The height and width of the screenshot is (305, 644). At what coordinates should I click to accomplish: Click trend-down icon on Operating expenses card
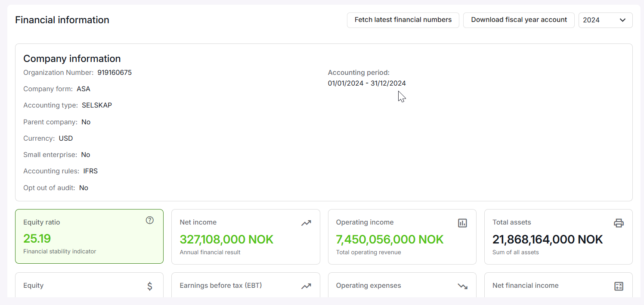pos(462,286)
